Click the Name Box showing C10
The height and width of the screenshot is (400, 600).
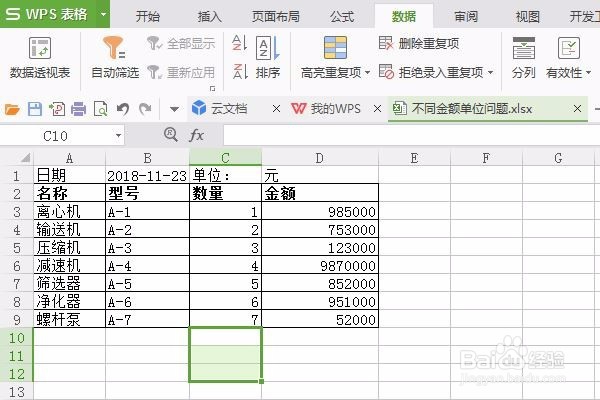pyautogui.click(x=55, y=136)
